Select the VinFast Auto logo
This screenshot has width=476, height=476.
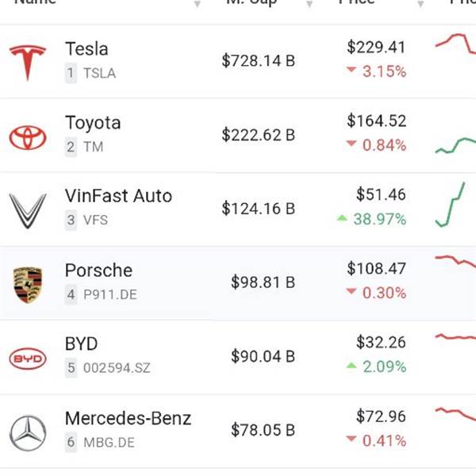(28, 210)
